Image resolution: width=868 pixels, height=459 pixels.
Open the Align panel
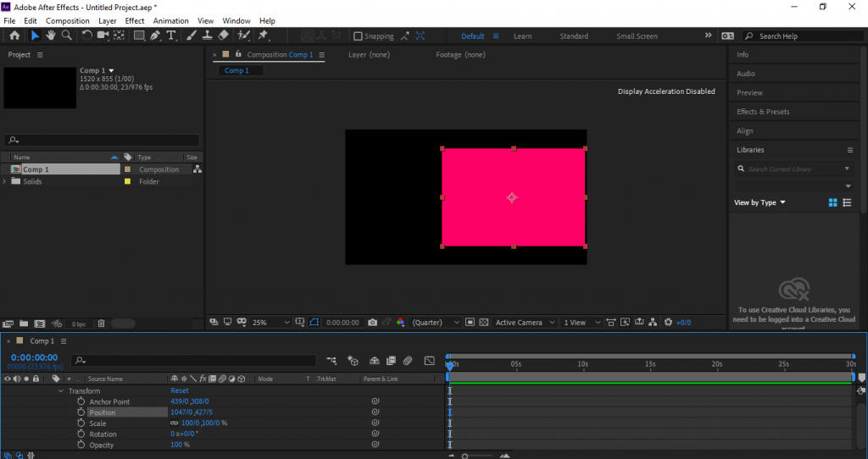tap(744, 131)
